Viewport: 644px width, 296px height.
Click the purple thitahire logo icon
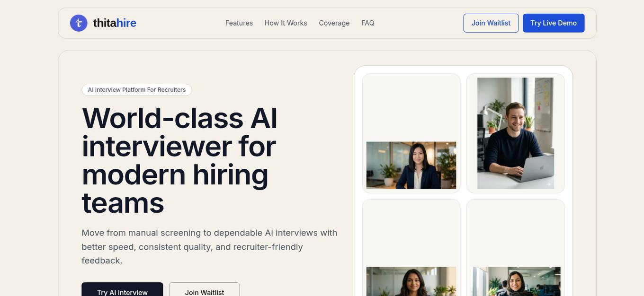tap(79, 23)
